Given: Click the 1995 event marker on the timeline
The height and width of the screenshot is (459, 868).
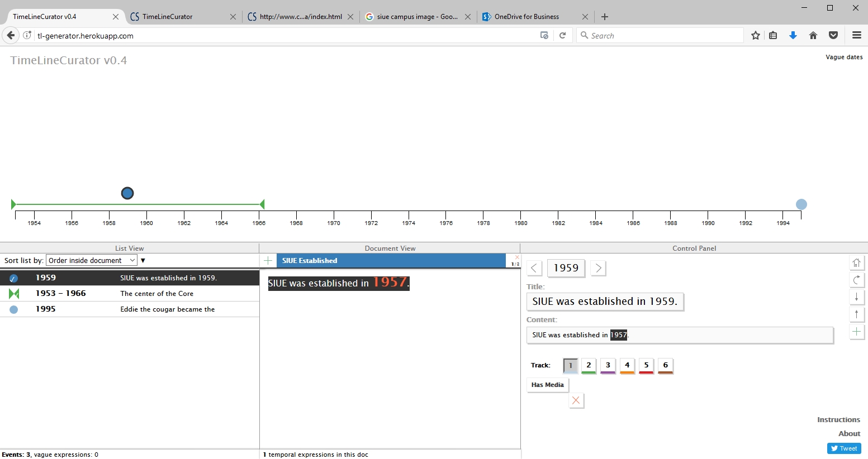Looking at the screenshot, I should click(x=801, y=204).
